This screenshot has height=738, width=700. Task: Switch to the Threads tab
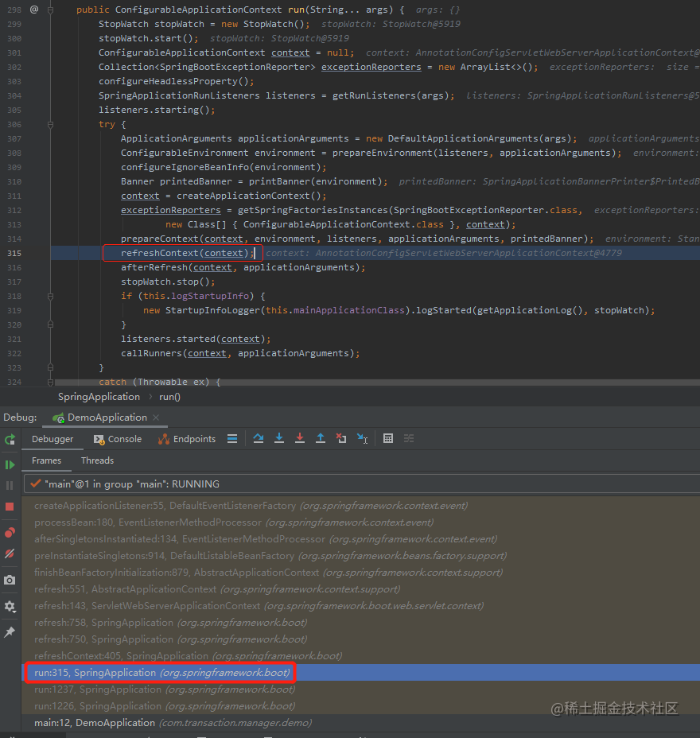[x=98, y=460]
